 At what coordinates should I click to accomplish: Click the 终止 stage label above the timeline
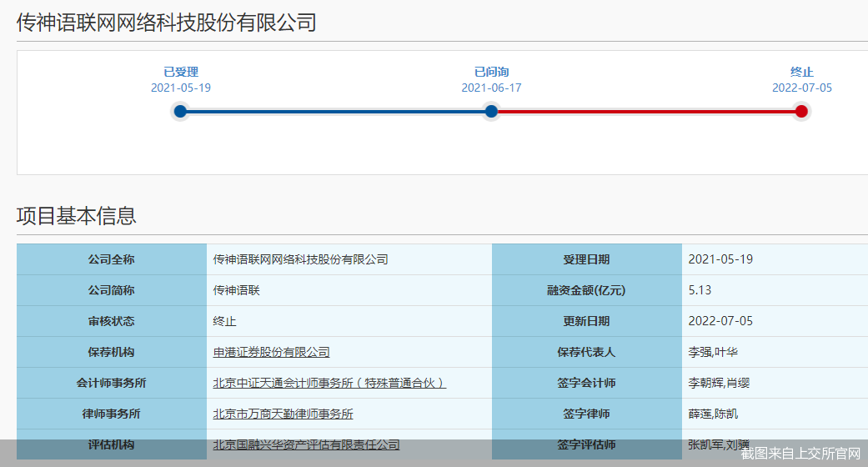pos(801,73)
